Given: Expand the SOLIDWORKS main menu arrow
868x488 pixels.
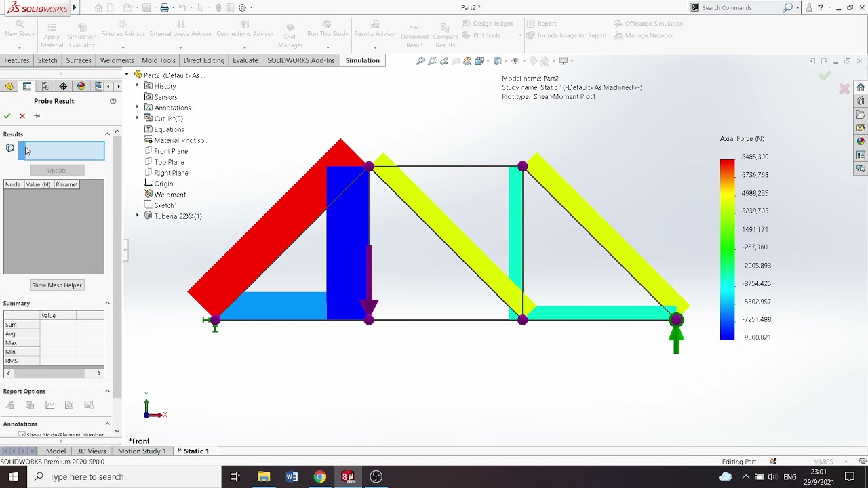Looking at the screenshot, I should click(x=75, y=7).
